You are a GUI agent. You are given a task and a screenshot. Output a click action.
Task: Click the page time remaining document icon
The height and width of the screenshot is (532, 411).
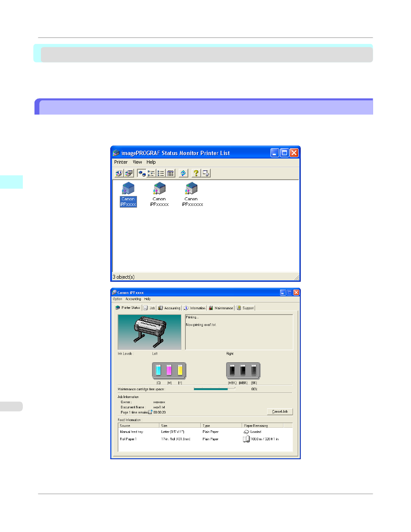tap(150, 412)
